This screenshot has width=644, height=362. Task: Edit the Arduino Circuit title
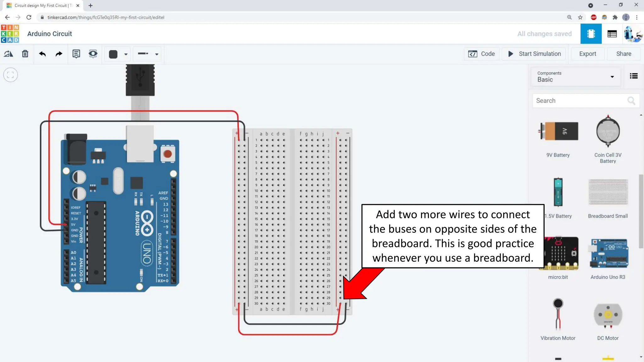point(49,34)
